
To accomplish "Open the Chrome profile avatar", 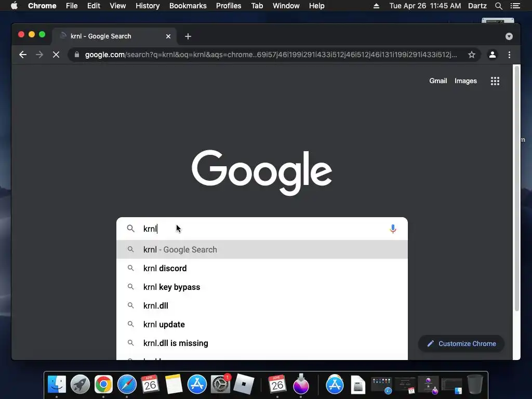I will pyautogui.click(x=493, y=55).
